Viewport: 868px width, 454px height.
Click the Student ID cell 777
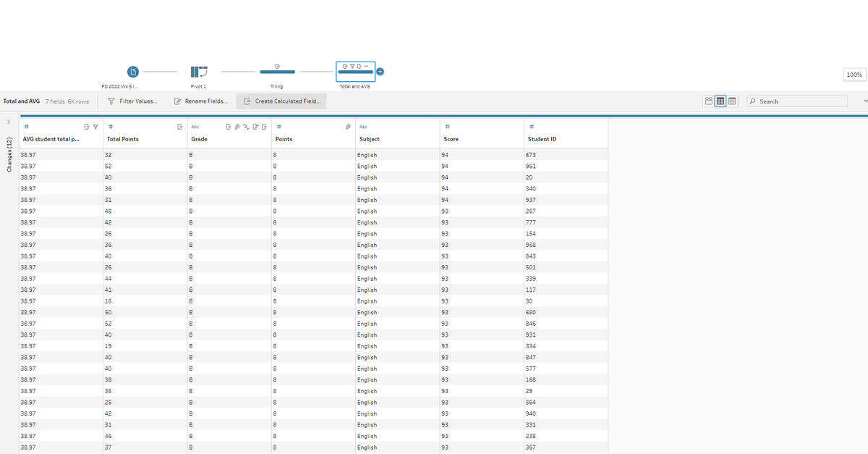(566, 222)
